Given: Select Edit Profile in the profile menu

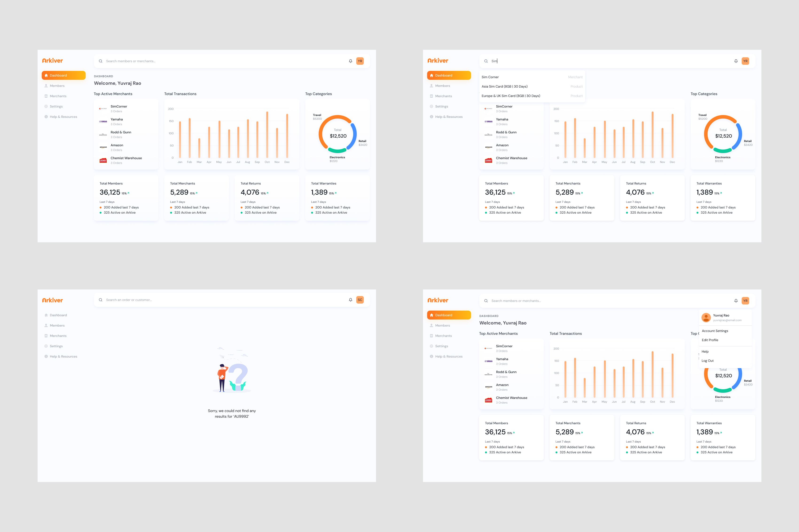Looking at the screenshot, I should [710, 340].
